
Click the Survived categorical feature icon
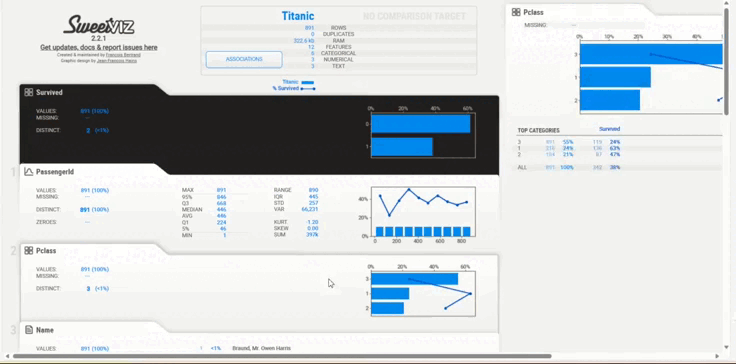[29, 93]
